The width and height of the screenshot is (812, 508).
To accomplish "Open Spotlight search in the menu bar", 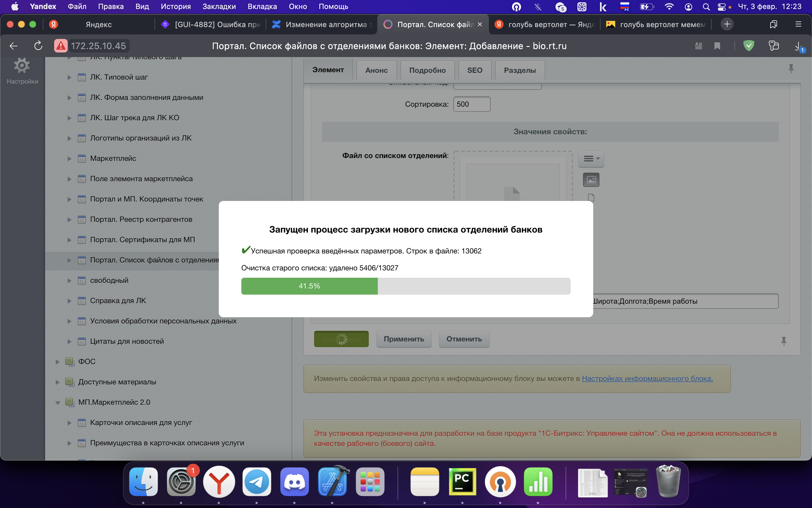I will pyautogui.click(x=706, y=7).
